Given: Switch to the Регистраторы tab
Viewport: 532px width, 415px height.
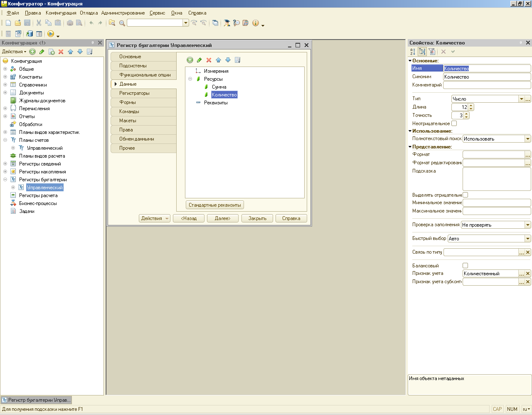Looking at the screenshot, I should (134, 93).
